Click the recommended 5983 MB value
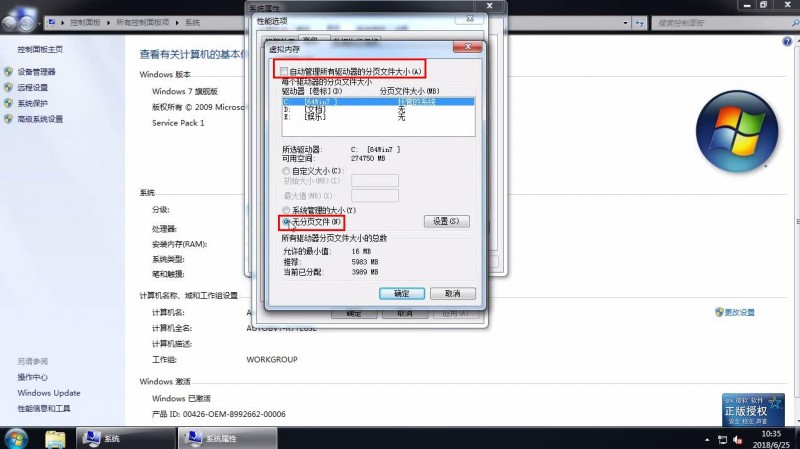This screenshot has height=449, width=800. (365, 262)
